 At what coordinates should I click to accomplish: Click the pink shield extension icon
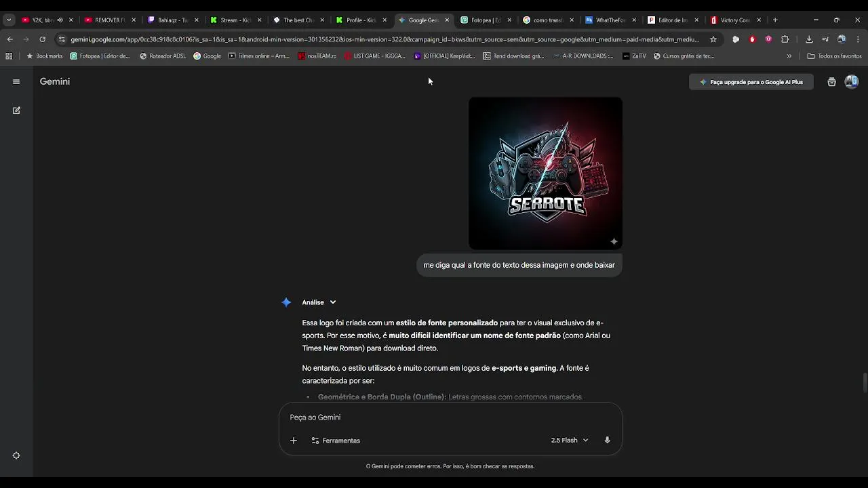[x=768, y=39]
